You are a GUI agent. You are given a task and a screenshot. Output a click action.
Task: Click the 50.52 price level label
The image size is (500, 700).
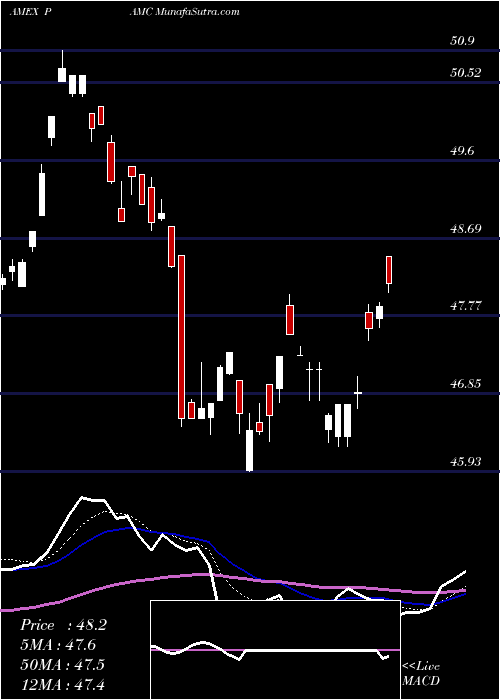(x=466, y=73)
